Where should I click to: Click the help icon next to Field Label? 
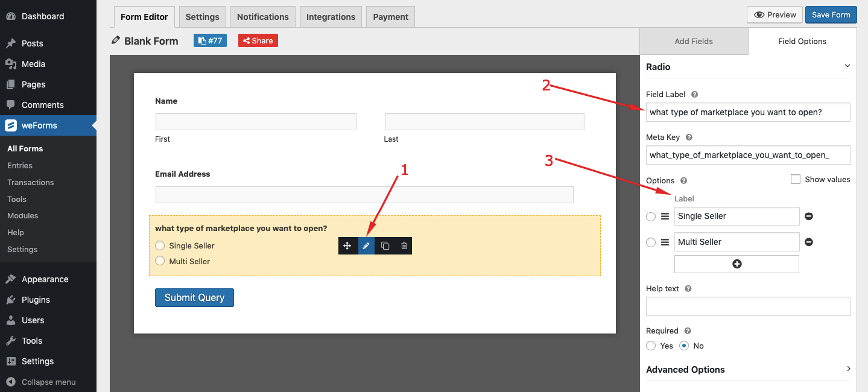click(x=694, y=94)
